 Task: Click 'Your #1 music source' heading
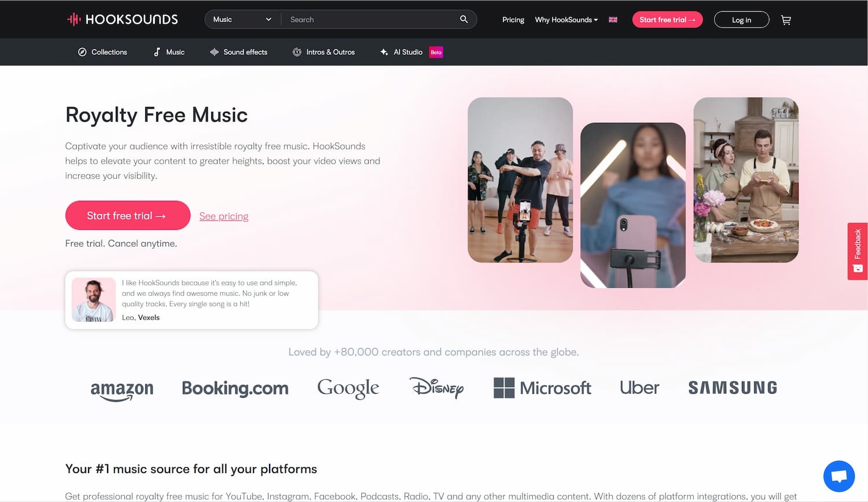pyautogui.click(x=191, y=469)
